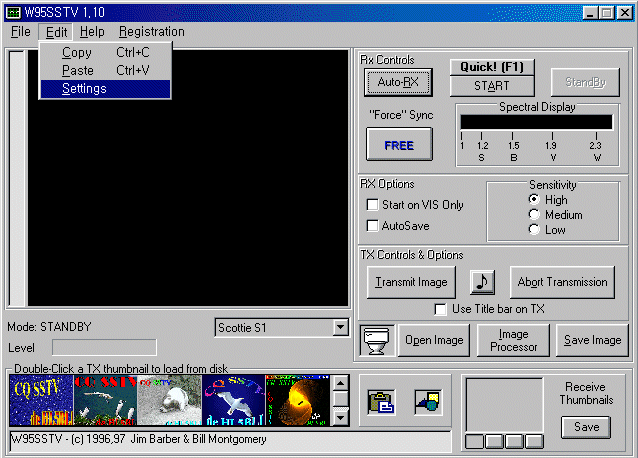
Task: Click the FREE force sync button
Action: point(399,144)
